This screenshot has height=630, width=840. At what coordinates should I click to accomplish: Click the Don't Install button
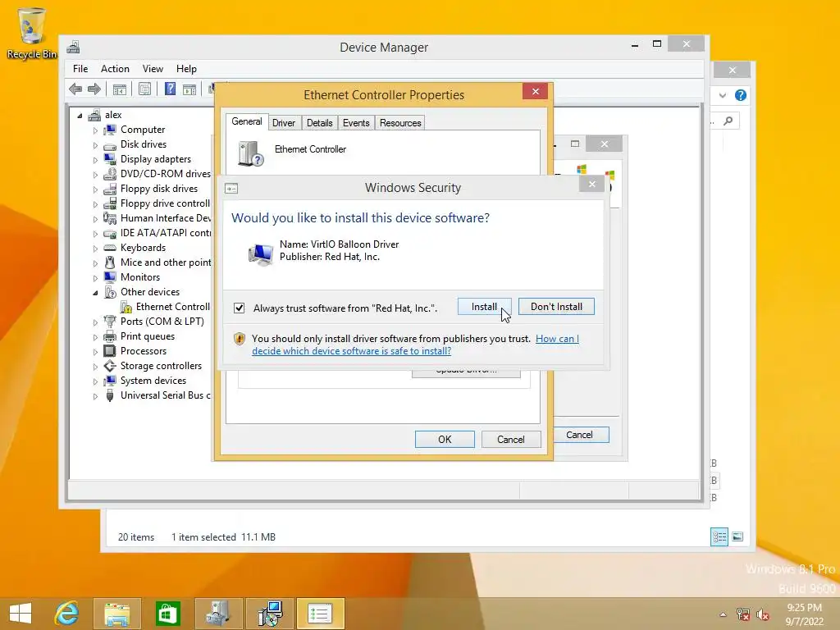tap(556, 307)
